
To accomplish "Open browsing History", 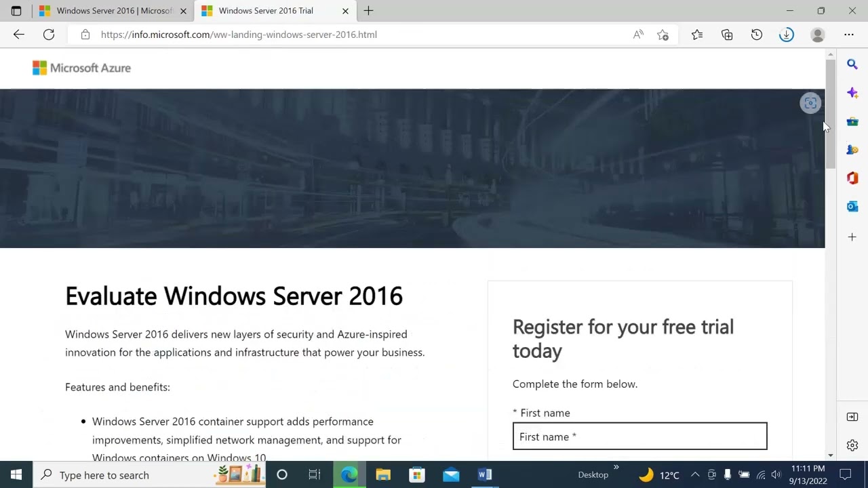I will [757, 35].
